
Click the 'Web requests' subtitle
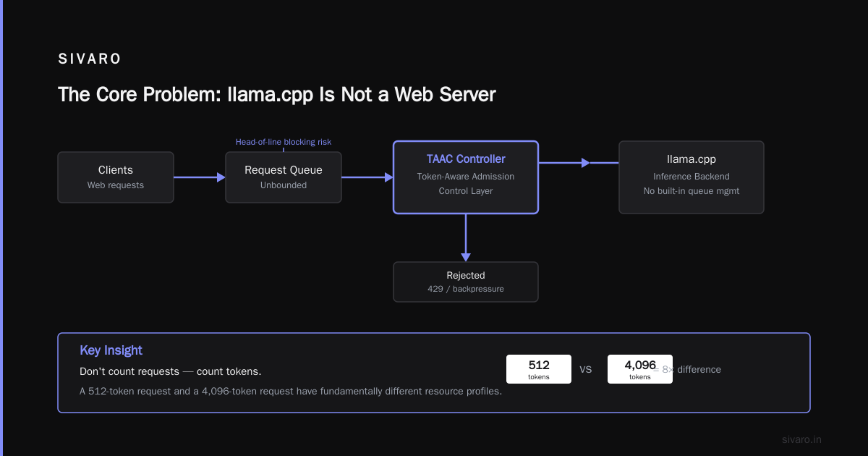[x=116, y=185]
